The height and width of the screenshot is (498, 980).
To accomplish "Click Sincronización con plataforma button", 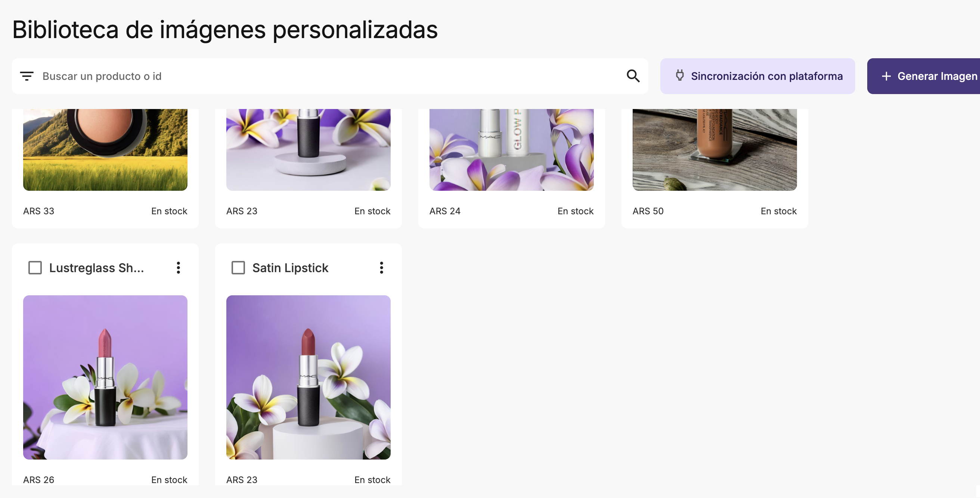I will [757, 76].
